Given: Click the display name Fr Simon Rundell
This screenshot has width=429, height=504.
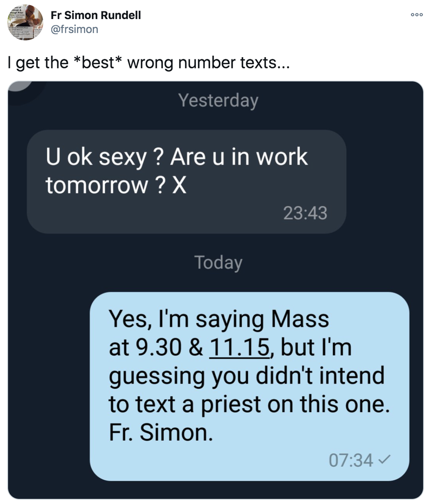Looking at the screenshot, I should tap(95, 15).
